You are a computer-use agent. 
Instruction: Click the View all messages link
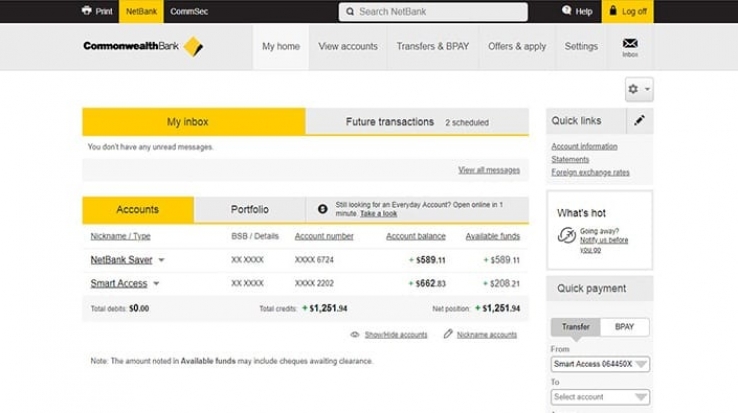(x=488, y=170)
